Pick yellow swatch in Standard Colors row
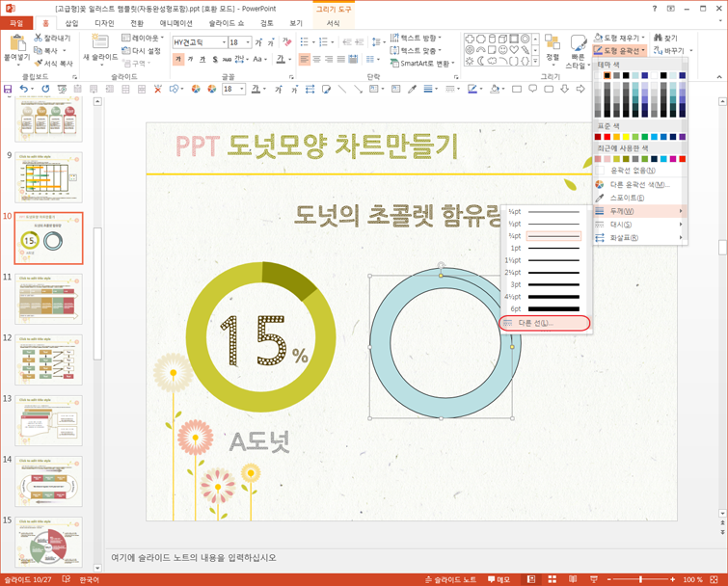The image size is (728, 586). point(626,137)
